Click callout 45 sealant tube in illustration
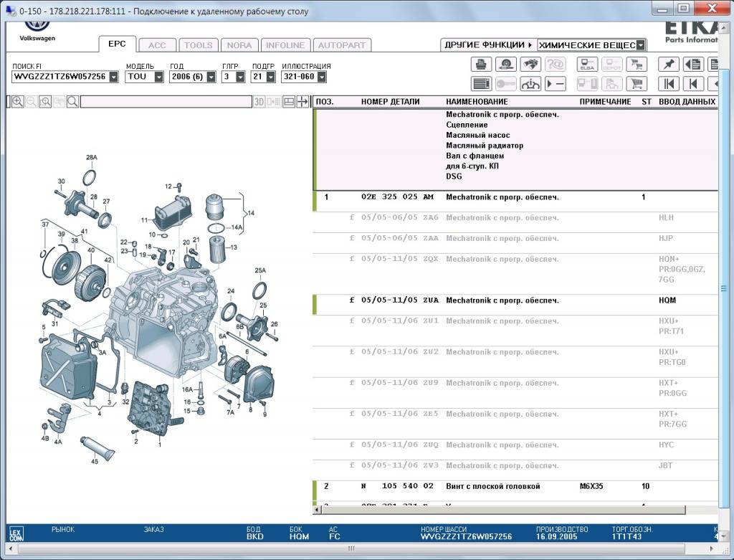Image resolution: width=734 pixels, height=560 pixels. tap(95, 461)
